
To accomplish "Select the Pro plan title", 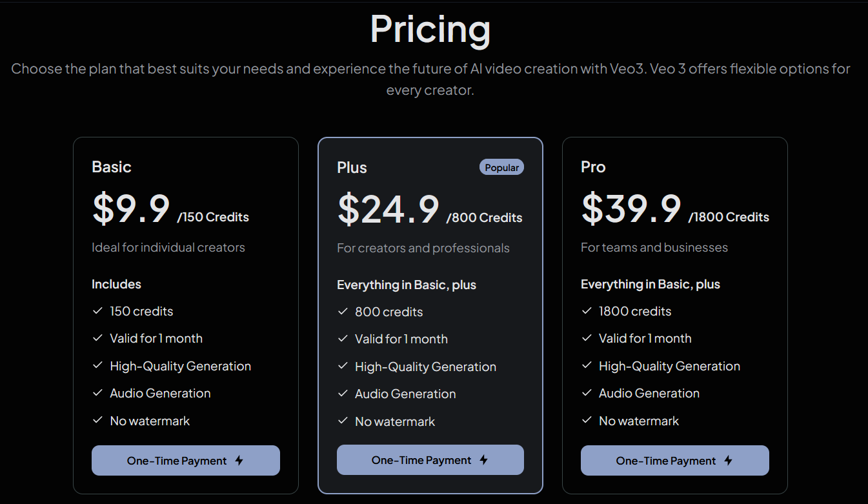I will [x=593, y=167].
